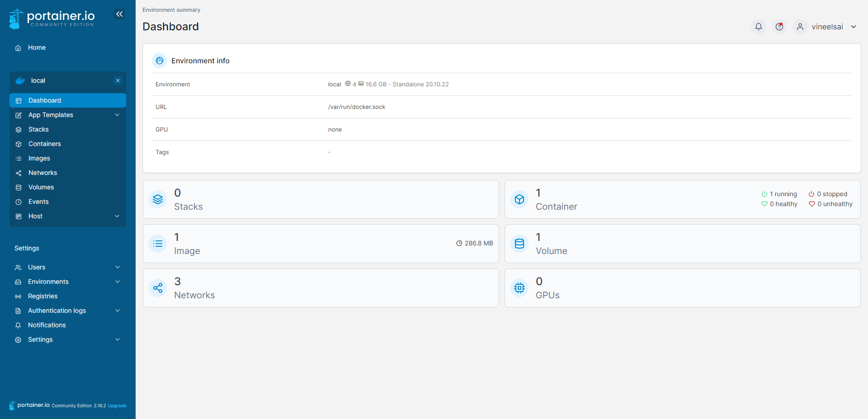This screenshot has height=419, width=868.
Task: Open the Images section
Action: point(39,158)
